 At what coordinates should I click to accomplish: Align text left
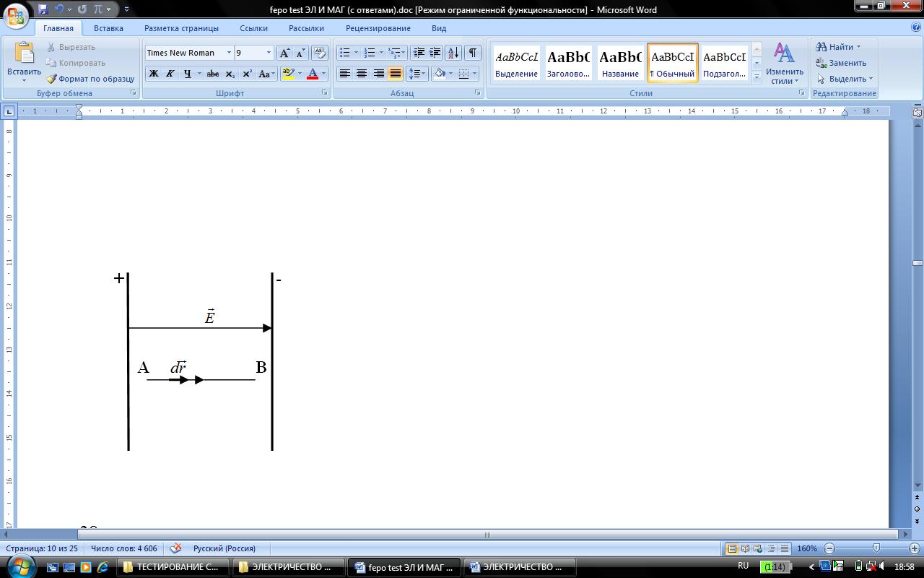(x=345, y=74)
